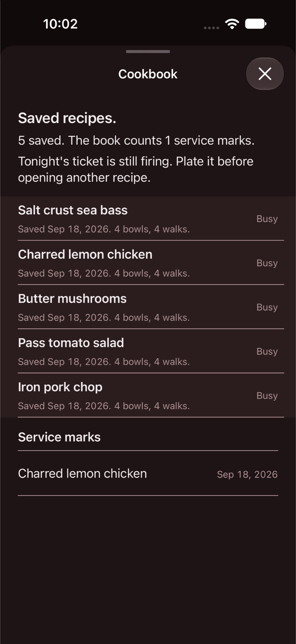Image resolution: width=296 pixels, height=644 pixels.
Task: Tap the Cookbook title
Action: (x=148, y=74)
